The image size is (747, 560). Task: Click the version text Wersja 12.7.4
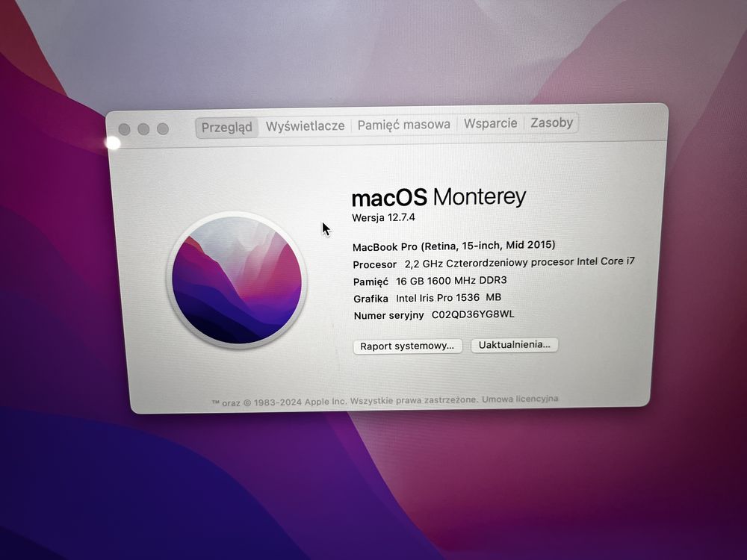[383, 217]
